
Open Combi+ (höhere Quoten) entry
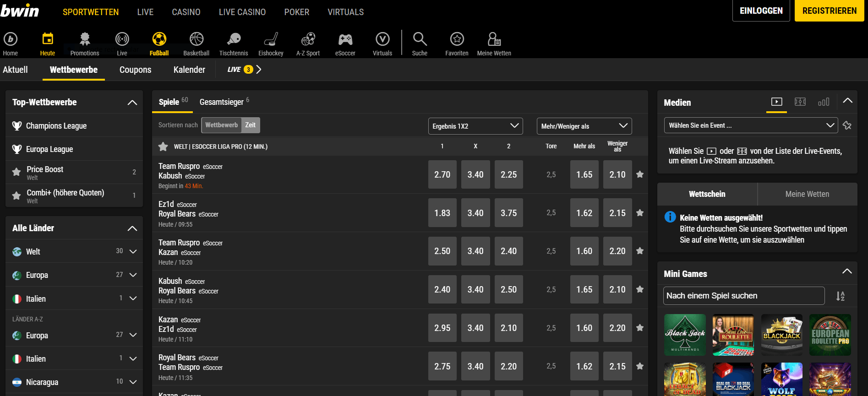[74, 196]
